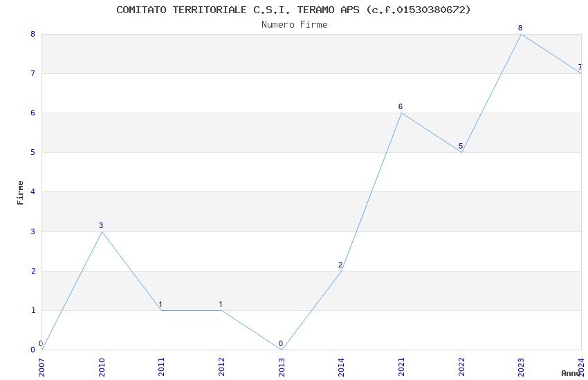588x380 pixels.
Task: Click the y-axis tick label 3
Action: [33, 231]
